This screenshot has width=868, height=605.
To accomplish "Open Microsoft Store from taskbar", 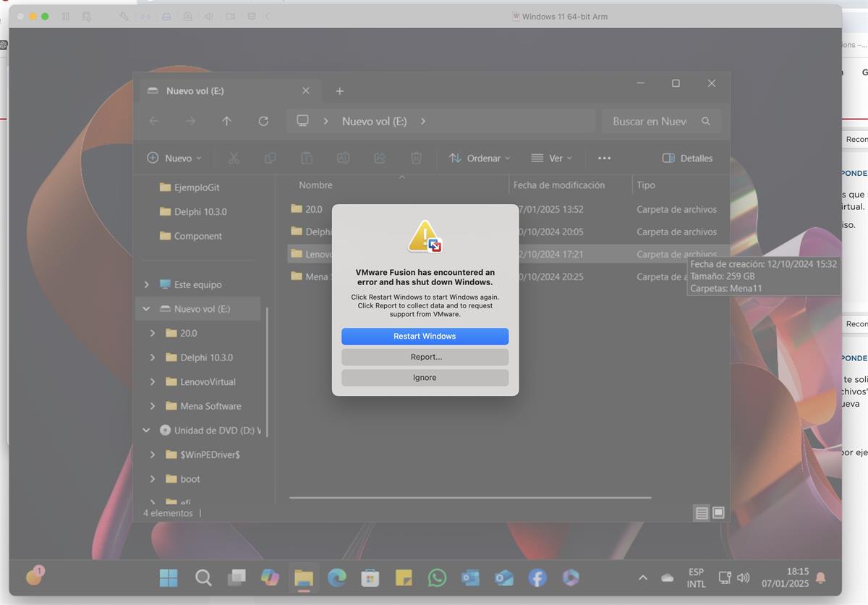I will (x=370, y=577).
